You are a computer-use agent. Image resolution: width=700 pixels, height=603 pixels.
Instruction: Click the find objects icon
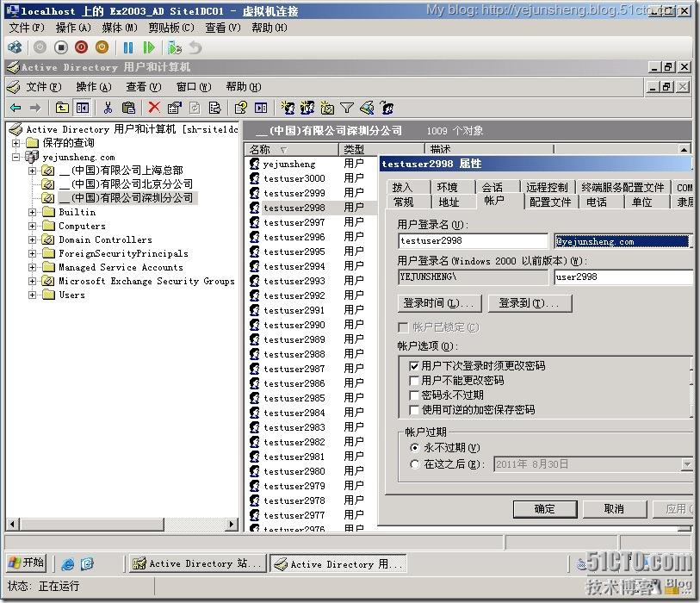point(367,108)
